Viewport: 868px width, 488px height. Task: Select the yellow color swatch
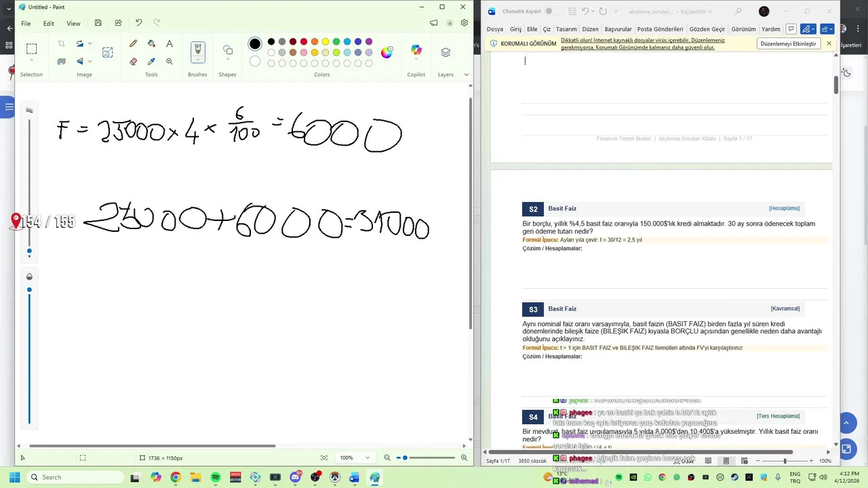(325, 42)
